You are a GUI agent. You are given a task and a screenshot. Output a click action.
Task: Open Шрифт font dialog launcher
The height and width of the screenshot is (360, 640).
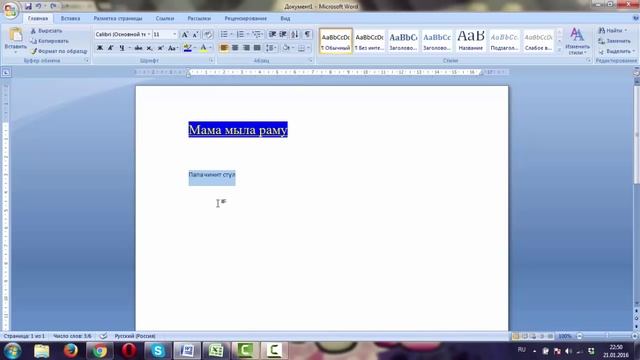click(211, 60)
